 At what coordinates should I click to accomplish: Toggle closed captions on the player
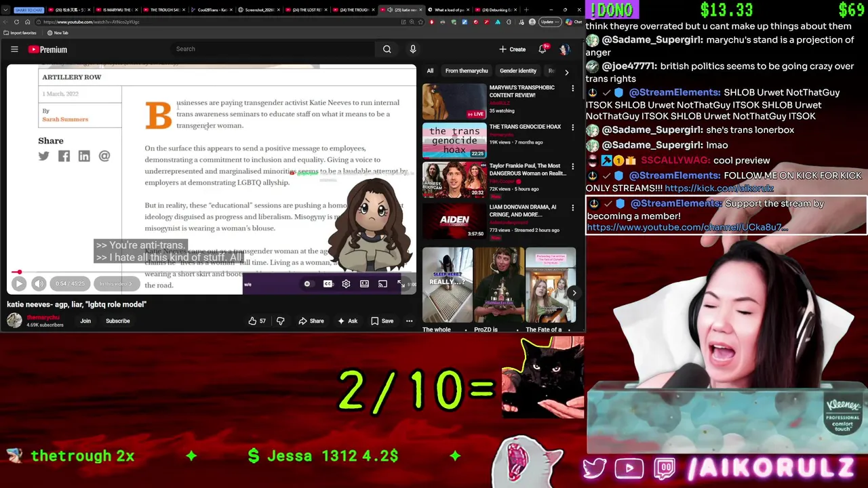tap(328, 284)
